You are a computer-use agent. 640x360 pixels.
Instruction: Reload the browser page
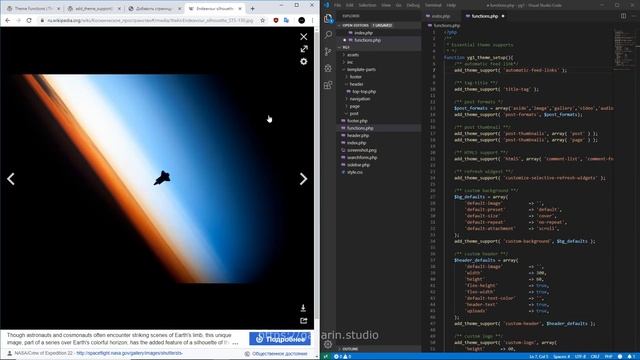coord(29,20)
